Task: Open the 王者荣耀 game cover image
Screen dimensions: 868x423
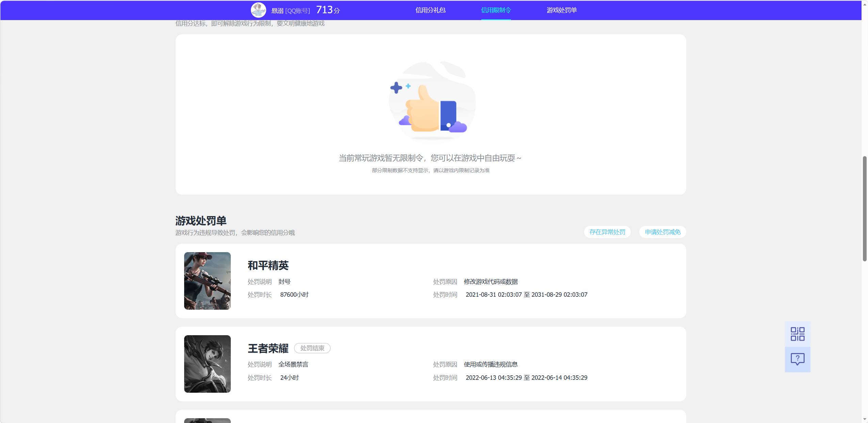Action: 207,364
